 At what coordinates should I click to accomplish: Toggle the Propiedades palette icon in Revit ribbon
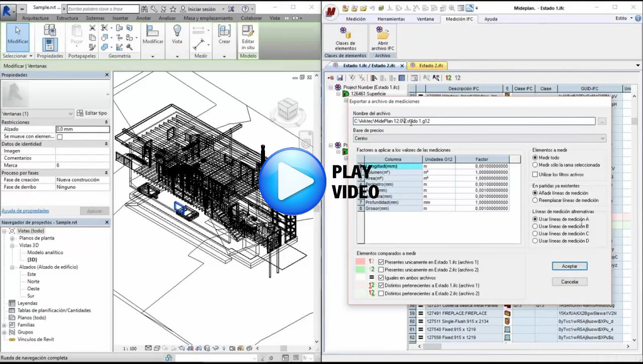coord(50,45)
